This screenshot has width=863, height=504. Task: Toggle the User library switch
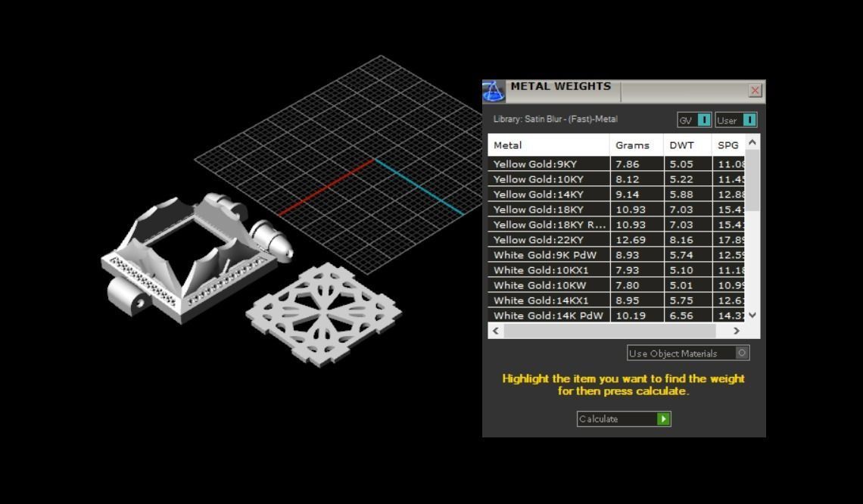click(736, 120)
